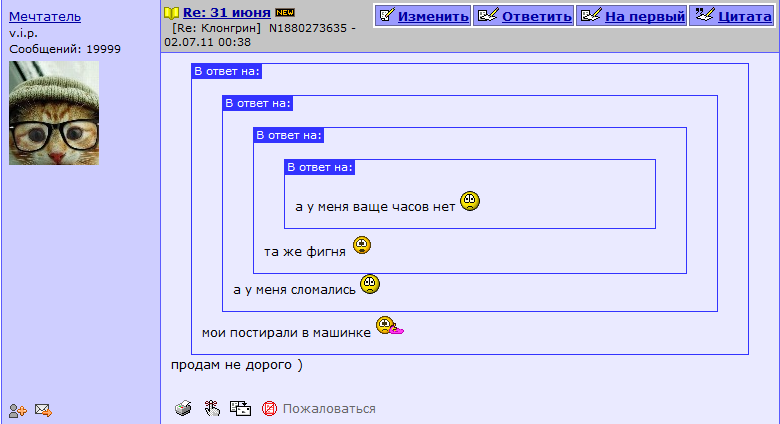Click the add user to contacts icon
This screenshot has width=780, height=424.
(17, 411)
